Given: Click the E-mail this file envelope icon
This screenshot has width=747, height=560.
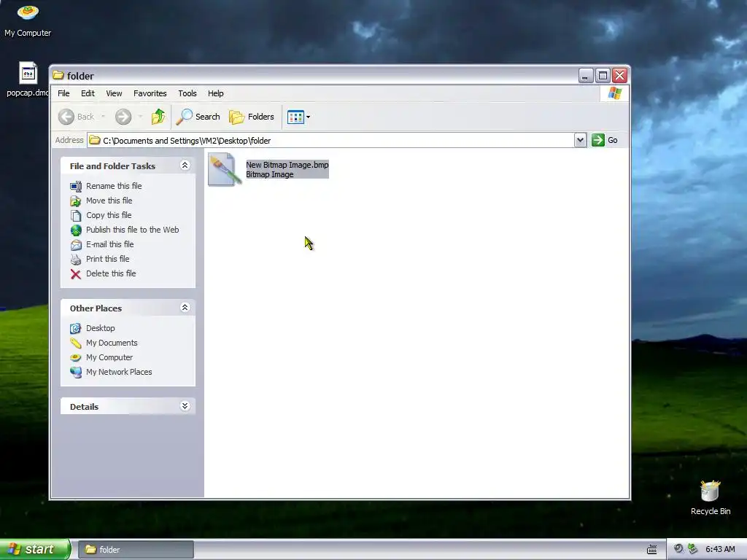Looking at the screenshot, I should [x=76, y=245].
